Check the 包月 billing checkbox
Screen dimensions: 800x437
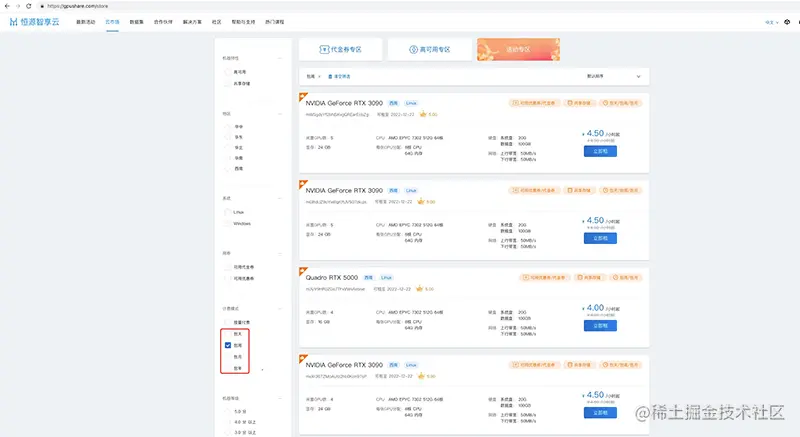click(228, 357)
